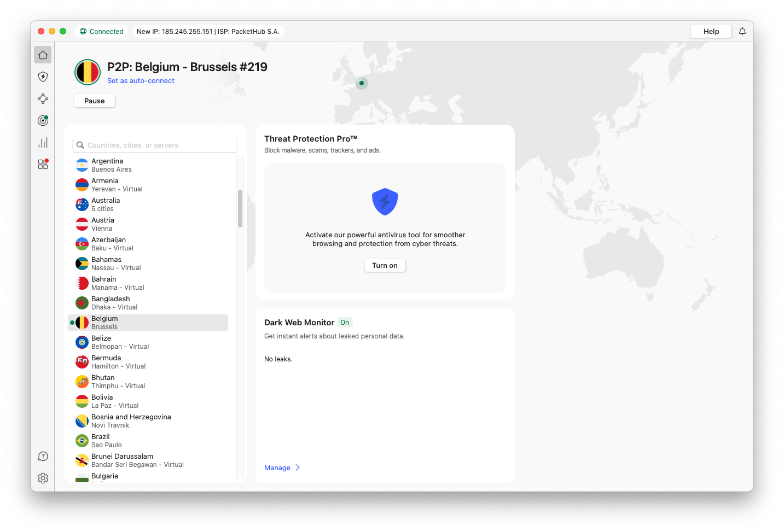
Task: Open Meshnet icon in sidebar
Action: (x=43, y=98)
